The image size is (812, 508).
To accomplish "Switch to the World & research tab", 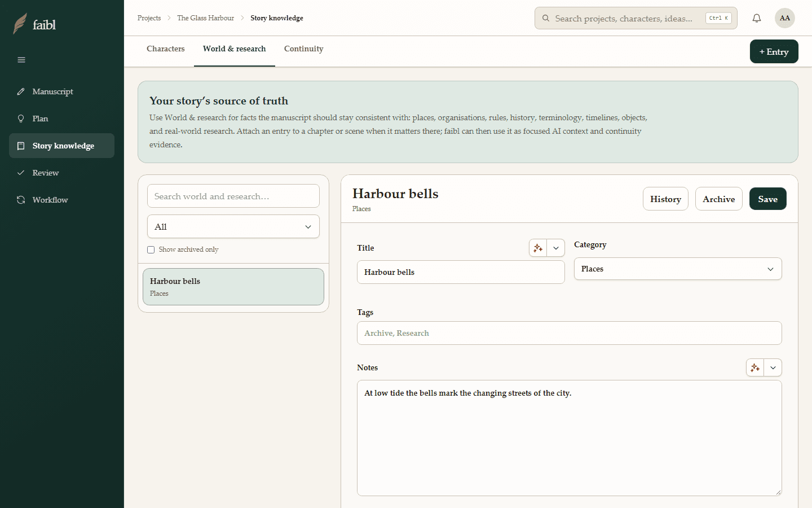I will [235, 49].
